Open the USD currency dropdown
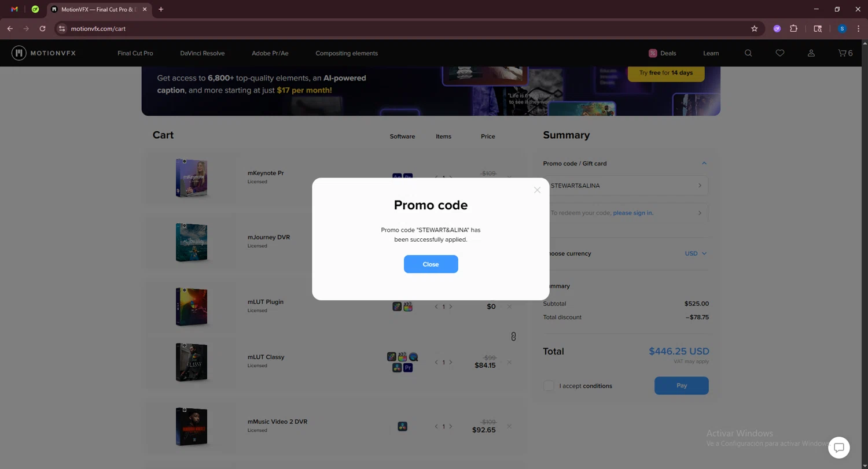Screen dimensions: 868x469 pyautogui.click(x=696, y=253)
